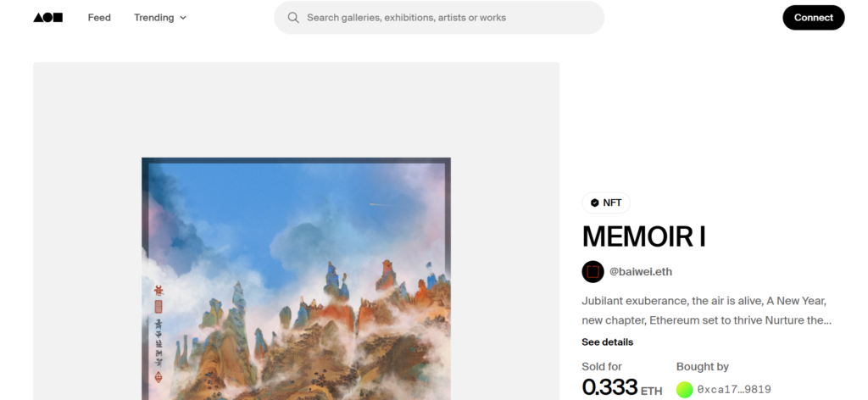868x400 pixels.
Task: Click the 0.333 ETH sold price
Action: pos(621,388)
